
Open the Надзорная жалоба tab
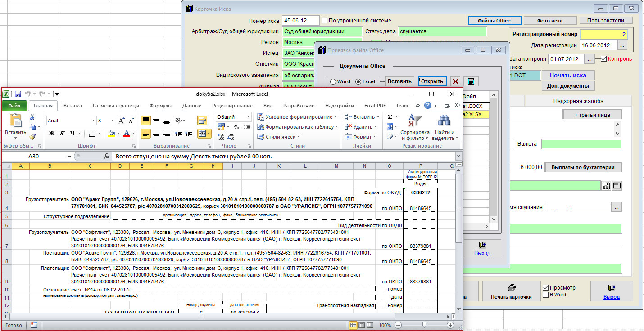click(578, 101)
